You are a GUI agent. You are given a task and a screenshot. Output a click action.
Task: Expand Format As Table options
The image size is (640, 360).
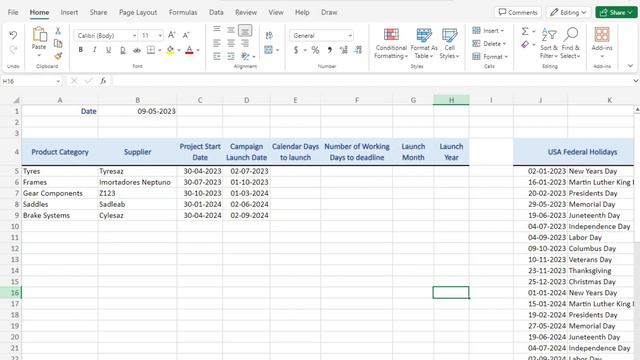(x=424, y=43)
